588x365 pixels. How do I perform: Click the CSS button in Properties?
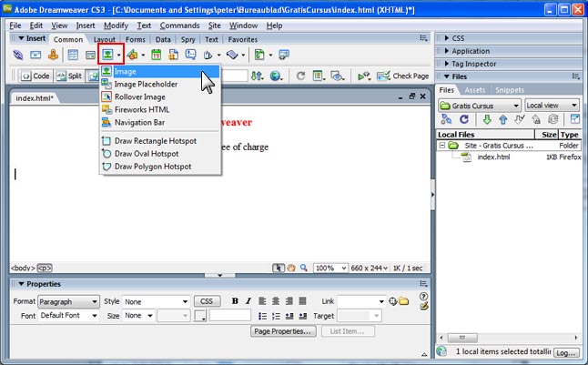coord(207,301)
